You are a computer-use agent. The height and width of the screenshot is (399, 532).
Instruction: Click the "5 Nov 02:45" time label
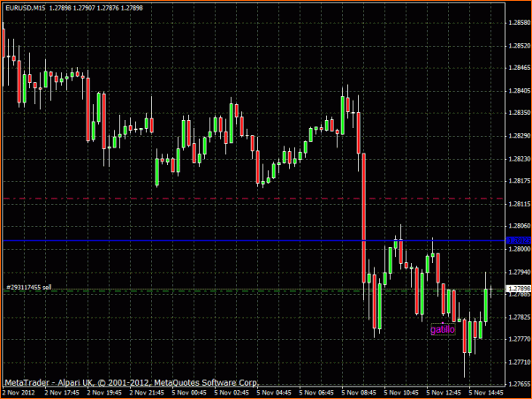(x=232, y=393)
